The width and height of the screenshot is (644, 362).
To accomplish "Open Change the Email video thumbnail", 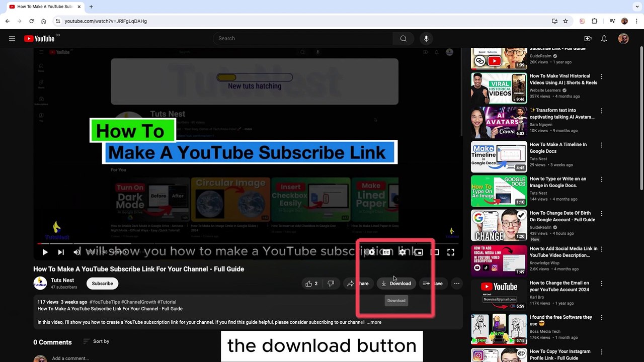I will coord(499,295).
